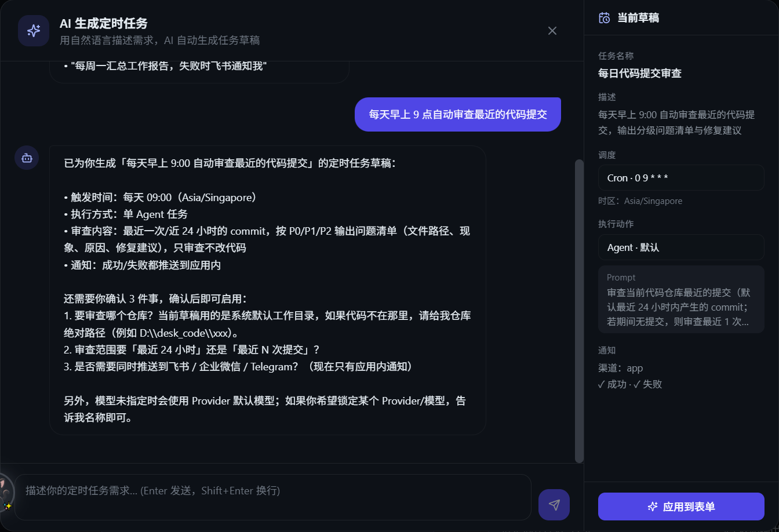The height and width of the screenshot is (532, 779).
Task: Click the 描述 text under task name
Action: tap(676, 122)
